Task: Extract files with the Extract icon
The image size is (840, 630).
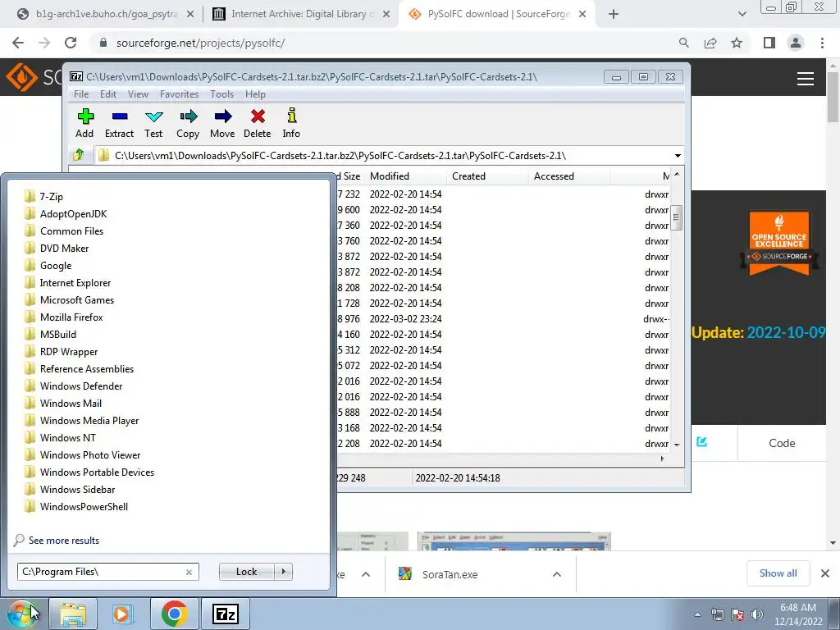Action: (x=119, y=123)
